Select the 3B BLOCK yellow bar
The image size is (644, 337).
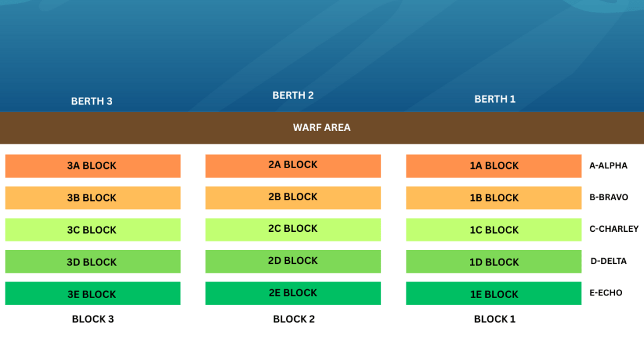click(x=93, y=198)
